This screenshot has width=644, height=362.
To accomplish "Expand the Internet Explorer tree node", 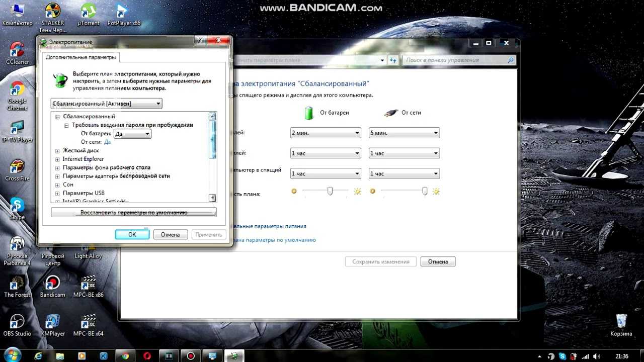I will coord(57,159).
